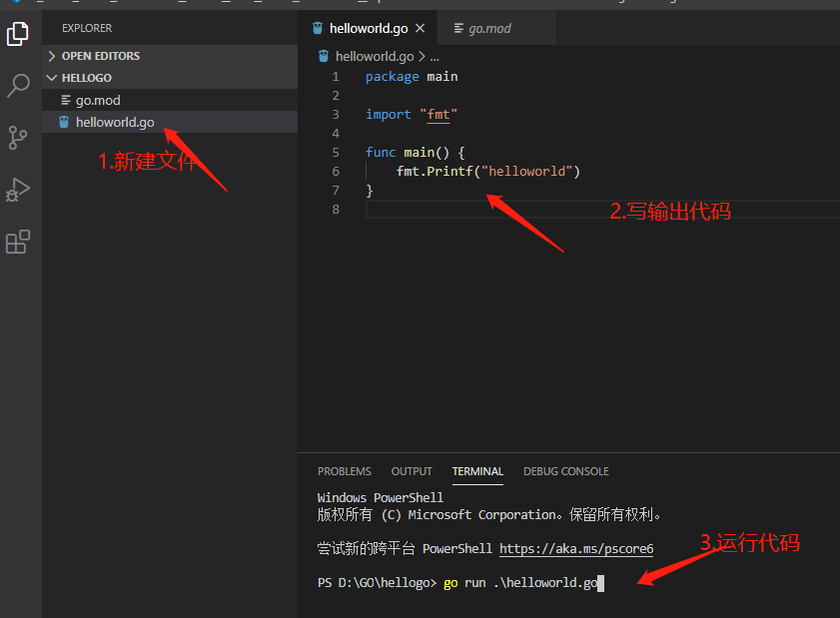The height and width of the screenshot is (618, 840).
Task: Click the func main() declaration line
Action: point(416,153)
